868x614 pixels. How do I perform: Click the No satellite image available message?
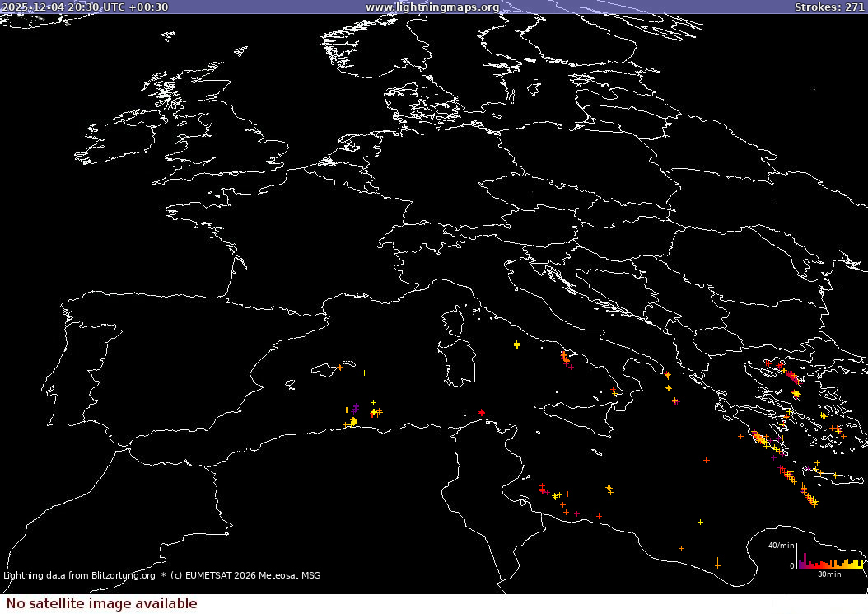(99, 603)
